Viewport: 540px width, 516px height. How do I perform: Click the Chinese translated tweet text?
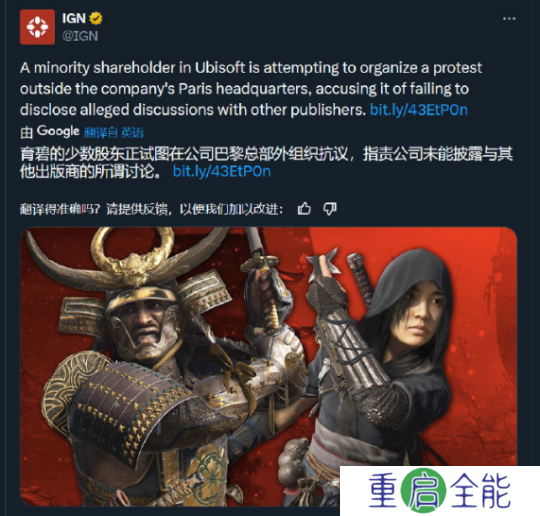click(266, 163)
